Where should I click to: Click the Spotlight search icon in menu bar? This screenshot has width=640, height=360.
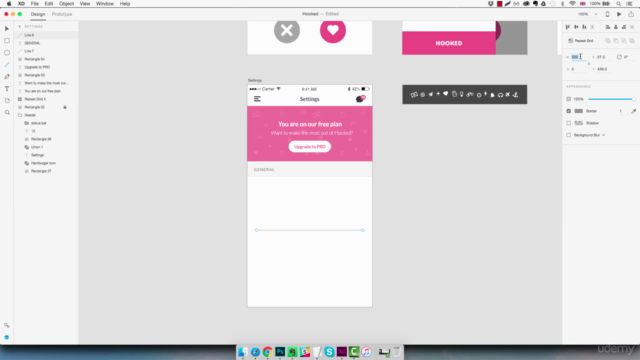point(619,4)
